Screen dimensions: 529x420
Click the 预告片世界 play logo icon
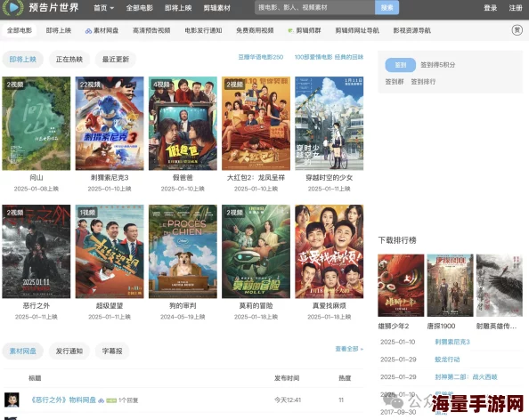(x=12, y=7)
